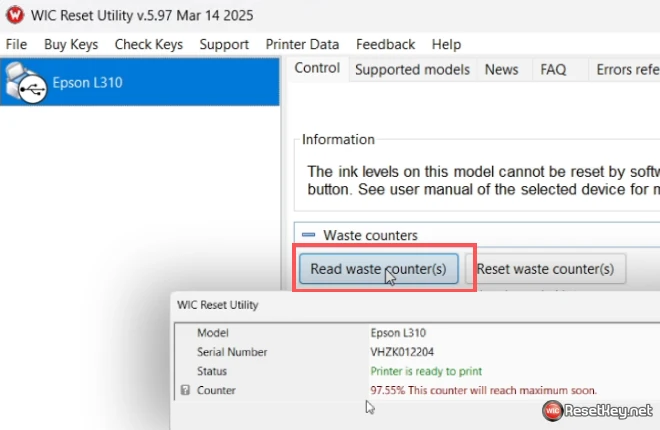Switch to the FAQ tab
This screenshot has height=430, width=660.
point(553,69)
